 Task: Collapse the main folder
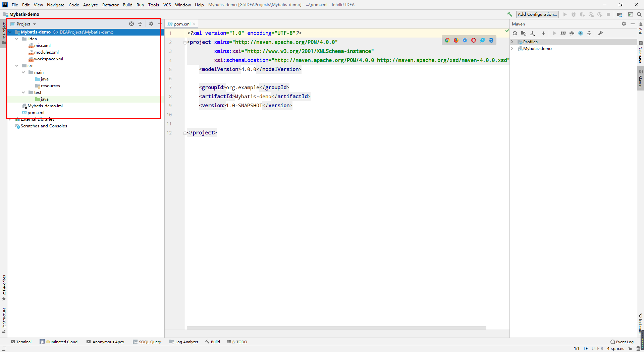(x=23, y=72)
